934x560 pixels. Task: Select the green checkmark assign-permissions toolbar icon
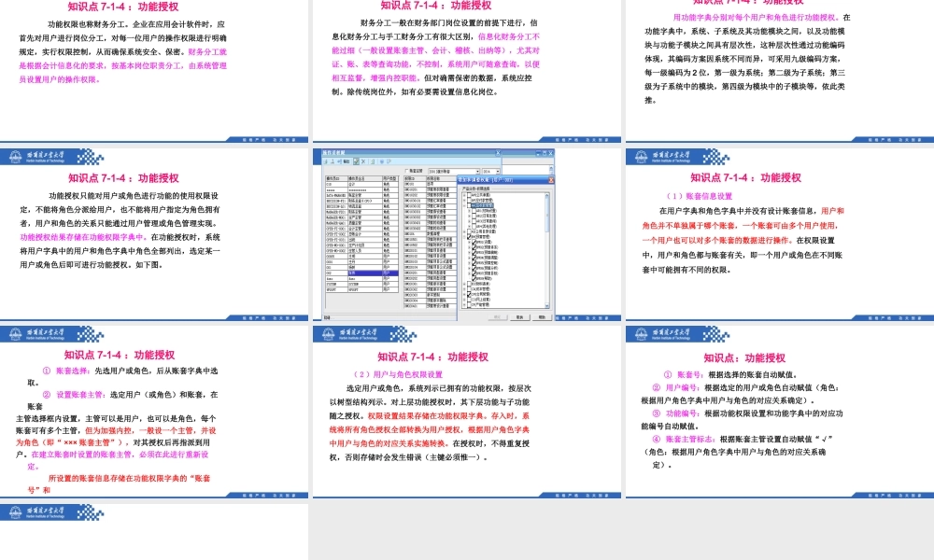coord(355,161)
